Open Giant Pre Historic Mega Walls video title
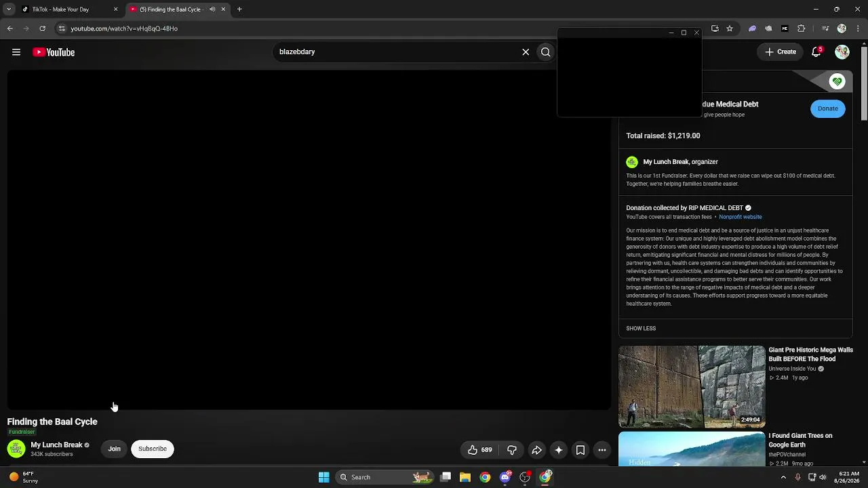 (811, 354)
